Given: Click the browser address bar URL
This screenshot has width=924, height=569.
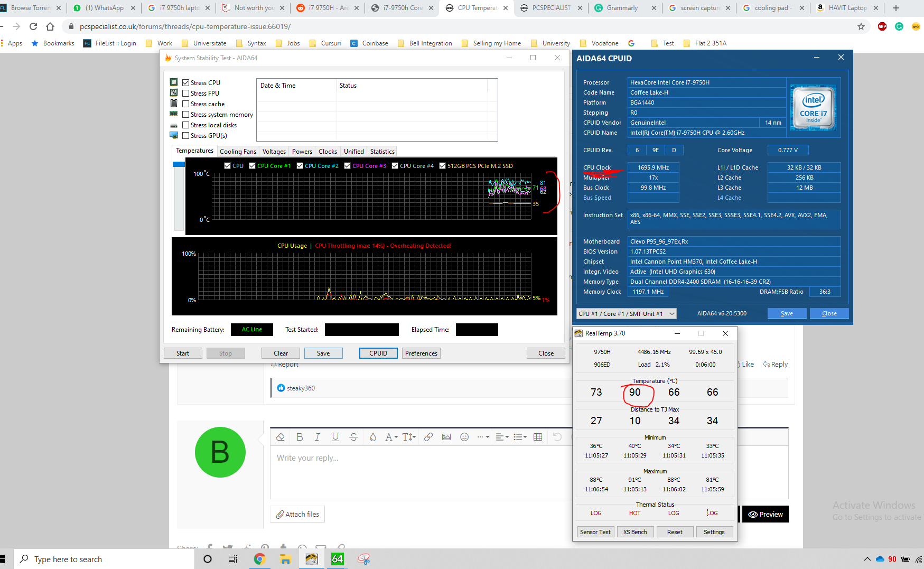Looking at the screenshot, I should point(185,26).
